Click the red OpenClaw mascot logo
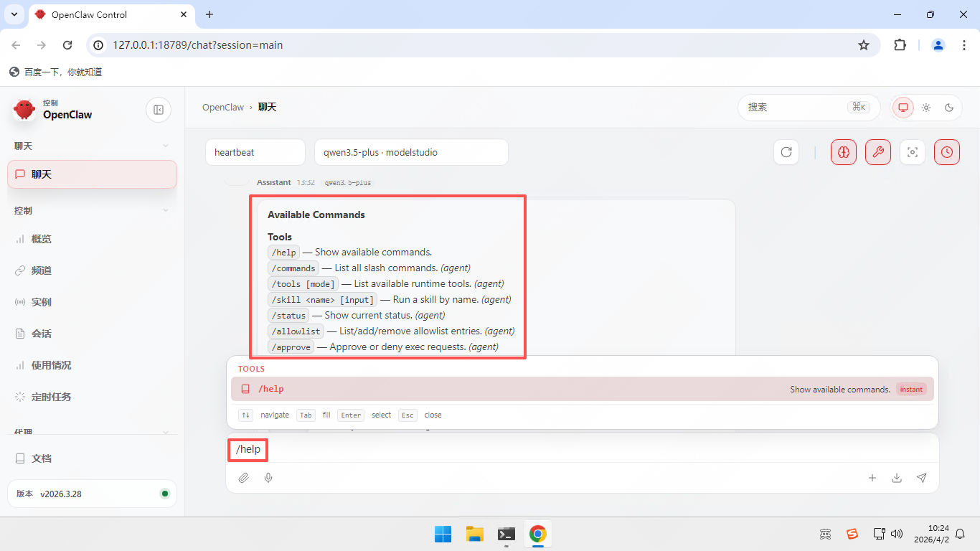 (x=24, y=110)
